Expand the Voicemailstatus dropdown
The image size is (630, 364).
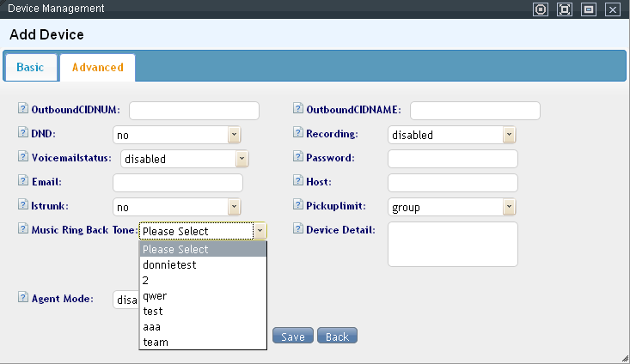(x=185, y=159)
